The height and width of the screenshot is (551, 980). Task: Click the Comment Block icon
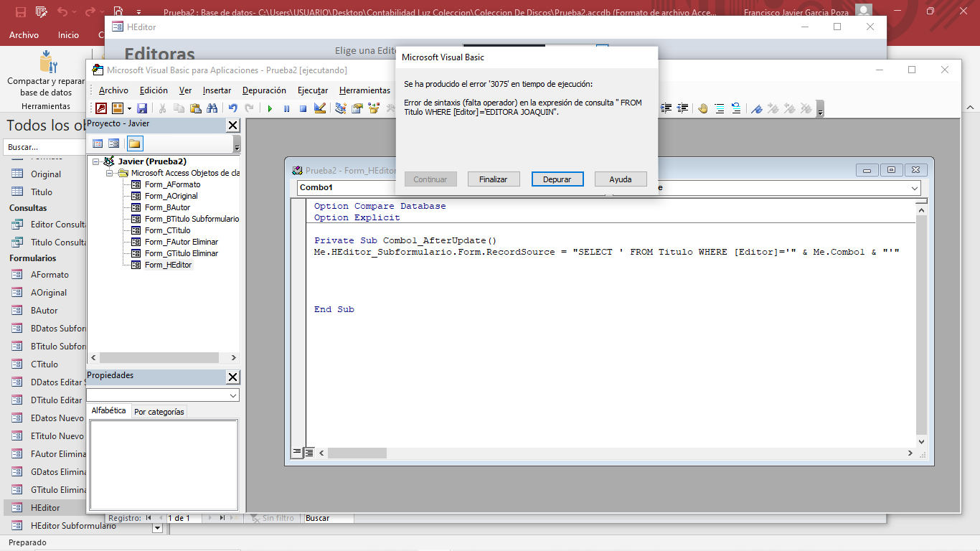pyautogui.click(x=720, y=108)
